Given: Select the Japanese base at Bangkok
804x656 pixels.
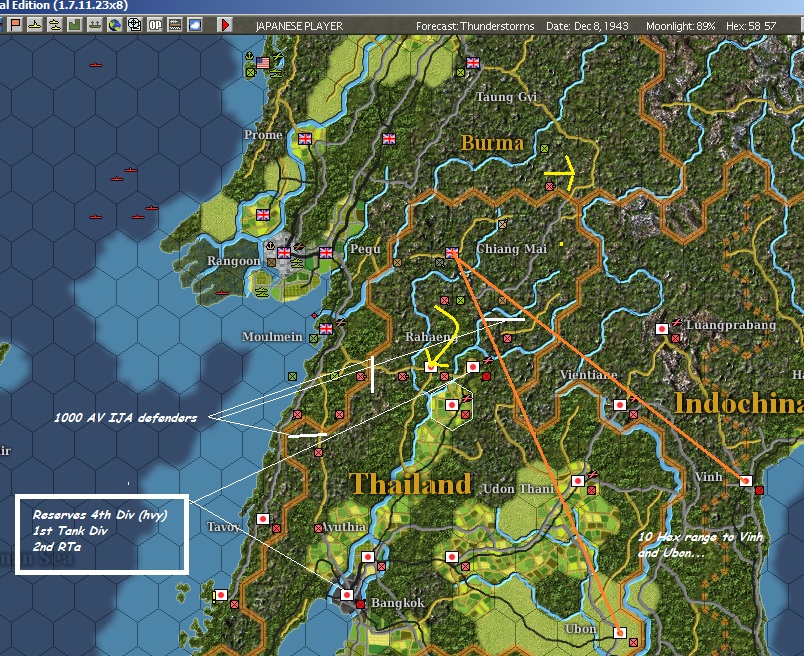Looking at the screenshot, I should click(x=347, y=595).
